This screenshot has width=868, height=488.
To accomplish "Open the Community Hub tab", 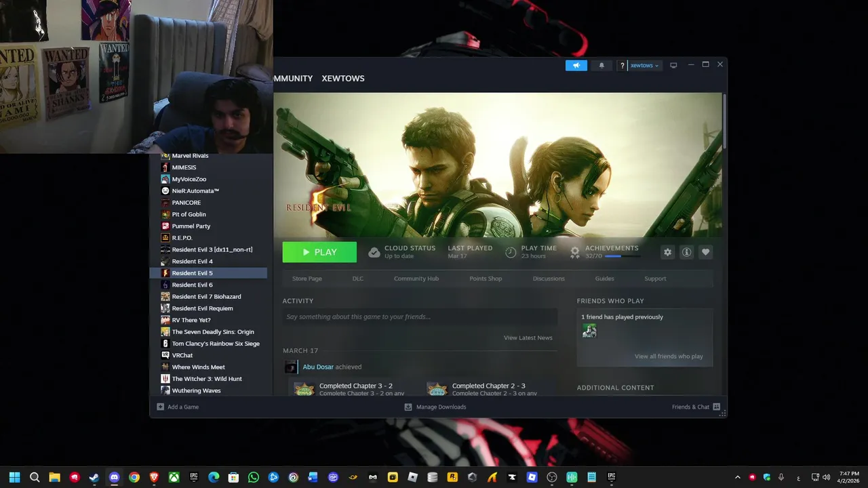I will pyautogui.click(x=416, y=279).
